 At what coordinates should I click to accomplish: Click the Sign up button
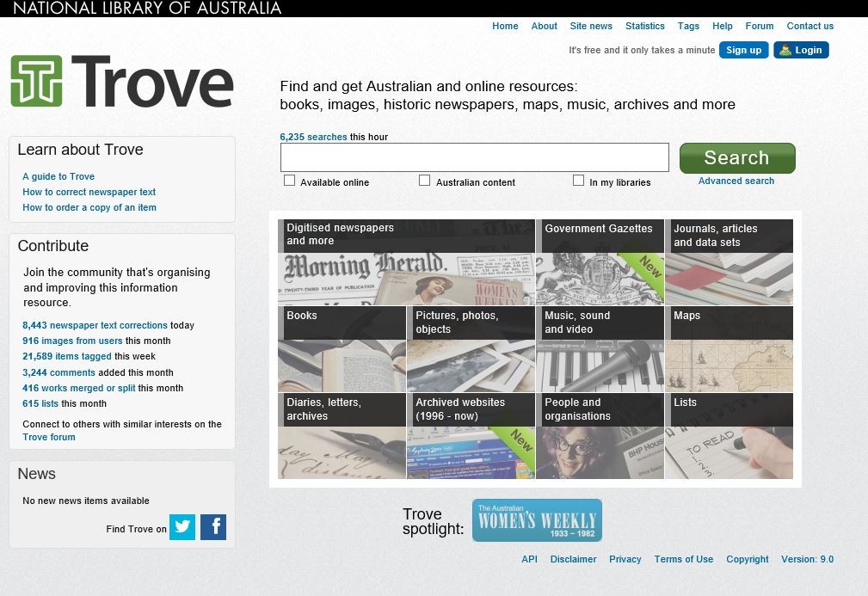coord(743,50)
